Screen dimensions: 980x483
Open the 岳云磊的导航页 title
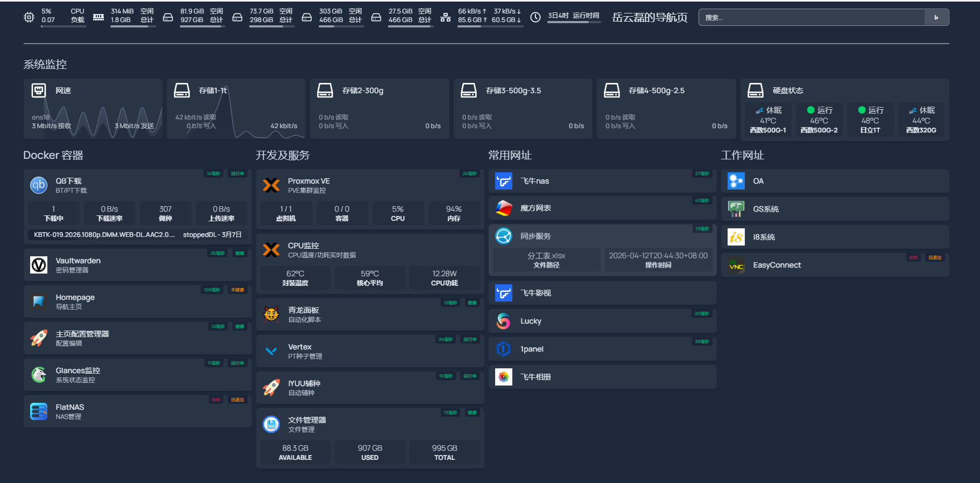(x=650, y=17)
